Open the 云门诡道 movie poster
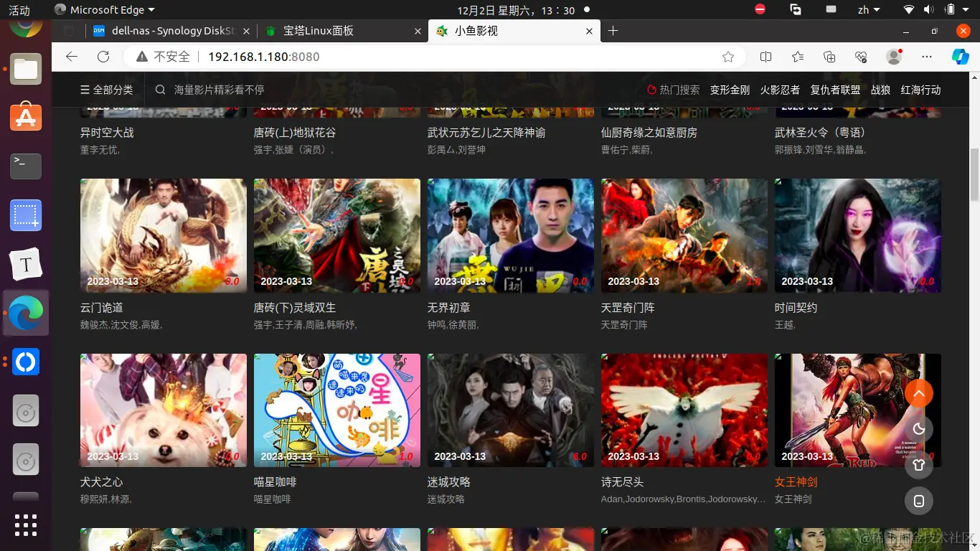 pyautogui.click(x=164, y=235)
